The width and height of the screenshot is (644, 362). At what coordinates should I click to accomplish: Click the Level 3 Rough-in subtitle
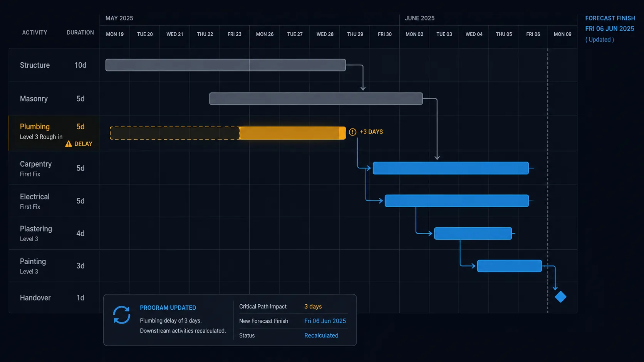41,137
